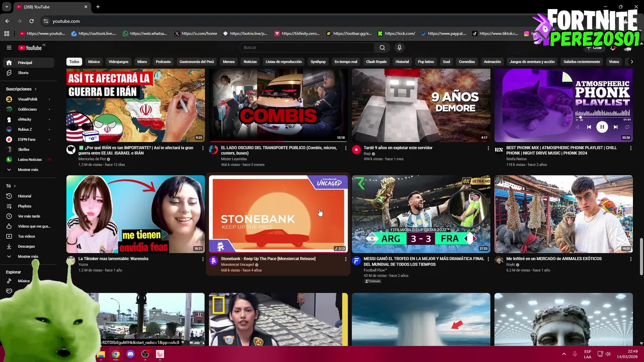
Task: Play the Stonebank Keep Up The Pace thumbnail
Action: click(278, 214)
